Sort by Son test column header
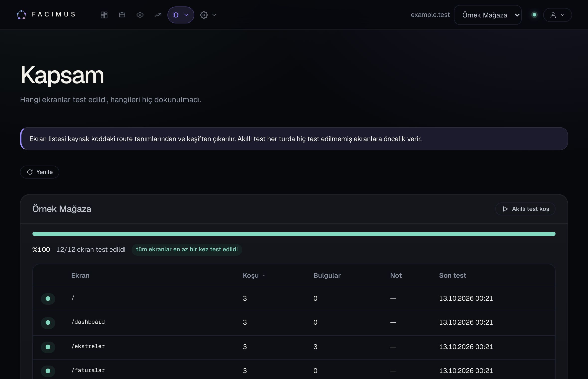Image resolution: width=588 pixels, height=379 pixels. pos(452,276)
